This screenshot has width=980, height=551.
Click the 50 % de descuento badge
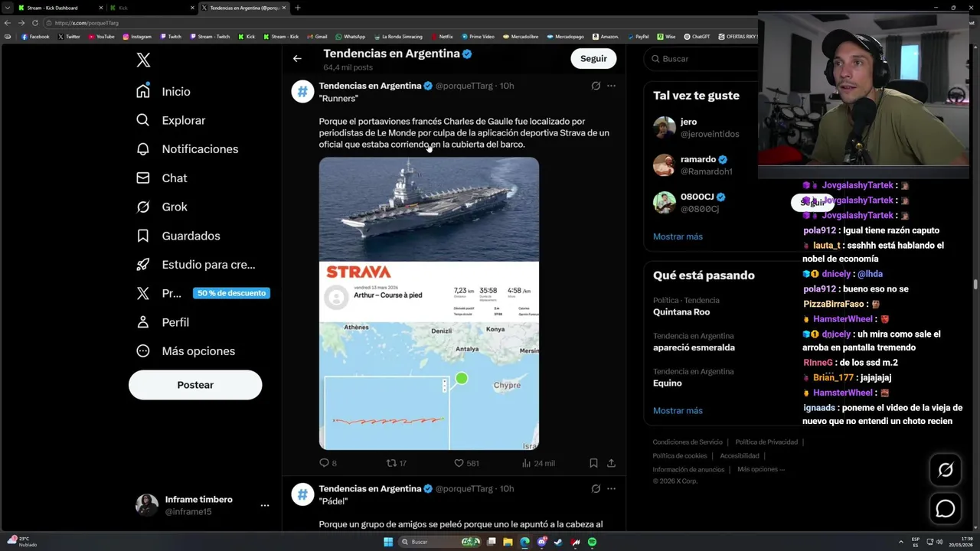click(231, 293)
